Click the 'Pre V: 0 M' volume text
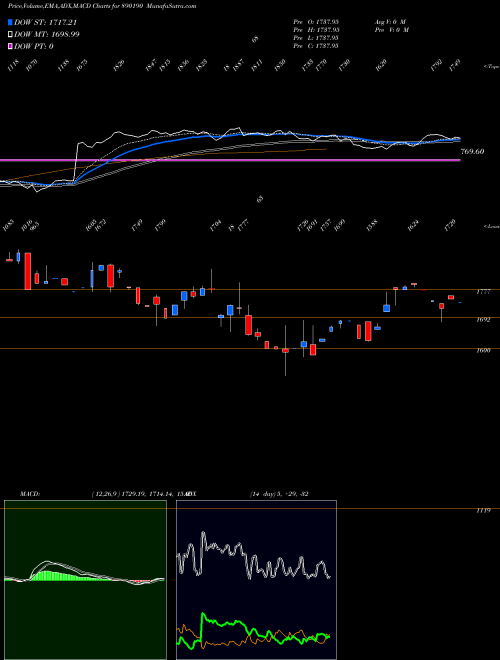The width and height of the screenshot is (500, 660). pos(391,30)
